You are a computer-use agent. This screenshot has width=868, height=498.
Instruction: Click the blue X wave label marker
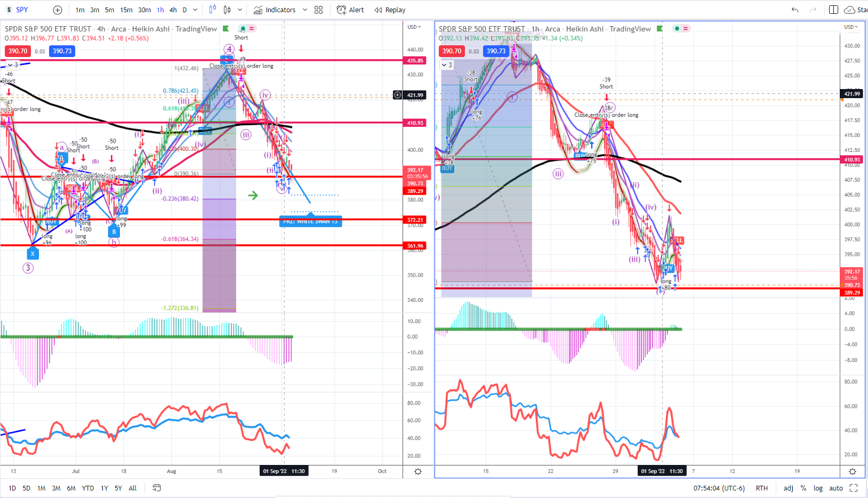(x=33, y=253)
